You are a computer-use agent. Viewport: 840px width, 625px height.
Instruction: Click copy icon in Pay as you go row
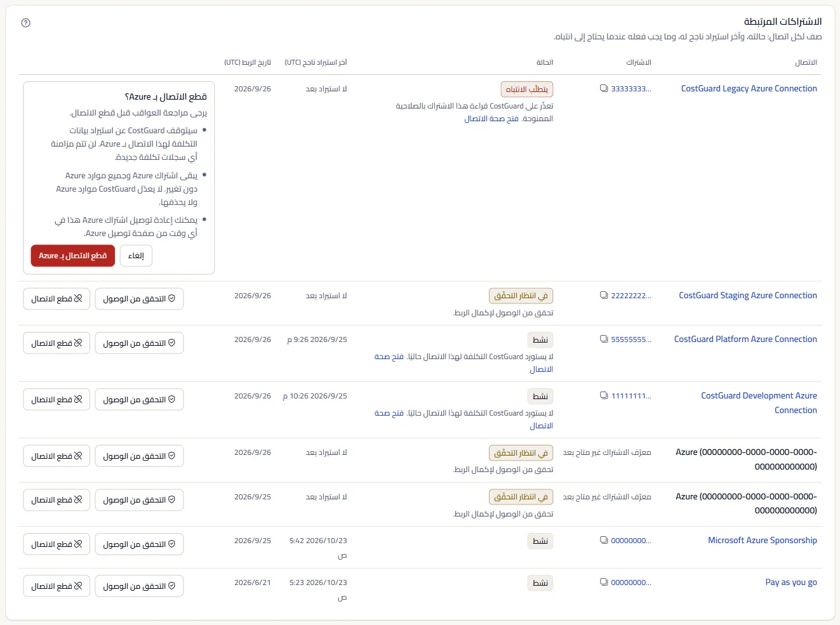tap(604, 582)
